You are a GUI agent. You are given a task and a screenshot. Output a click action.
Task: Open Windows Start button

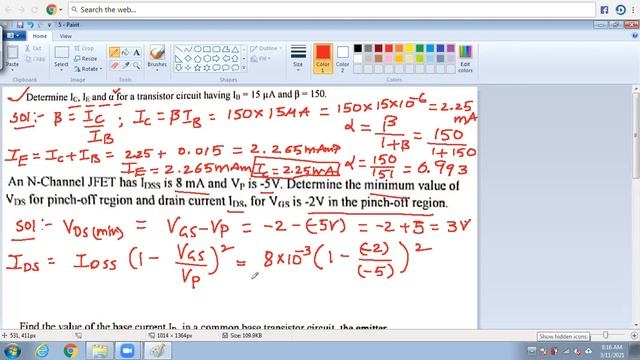coord(12,351)
